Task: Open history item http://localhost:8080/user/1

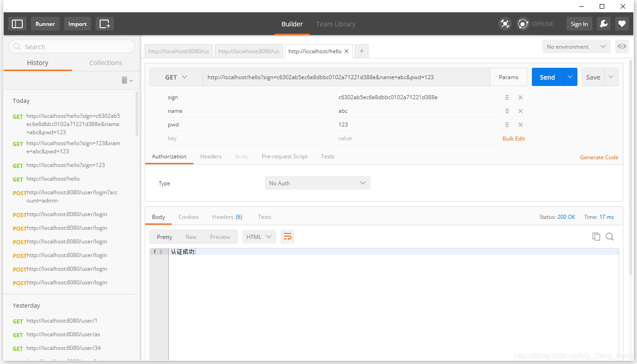Action: point(62,321)
